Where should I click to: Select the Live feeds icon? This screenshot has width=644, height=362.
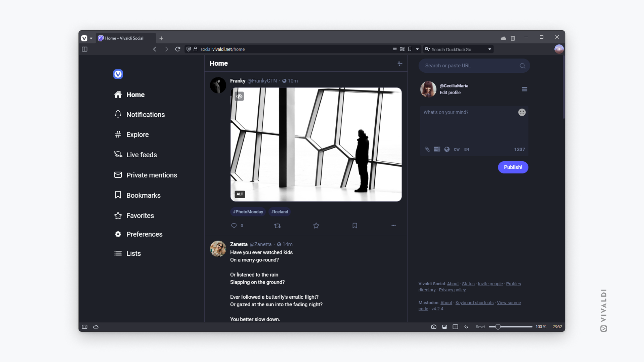click(x=118, y=154)
